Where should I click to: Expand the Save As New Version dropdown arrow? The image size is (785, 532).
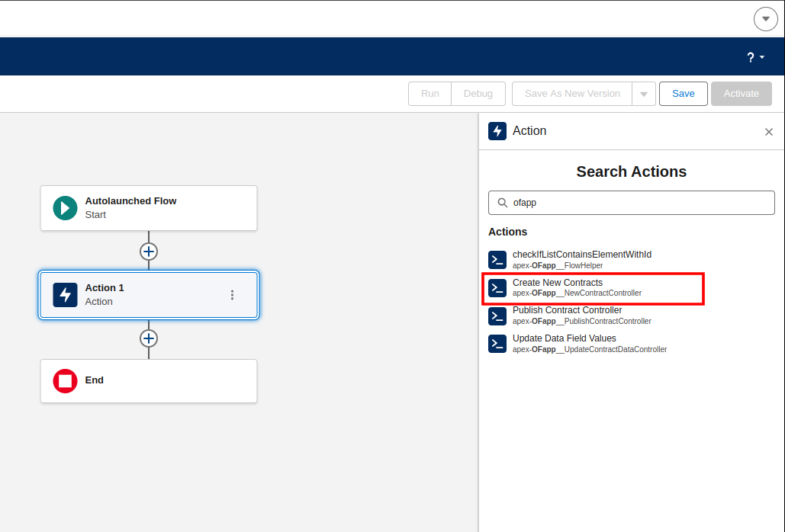[x=644, y=94]
